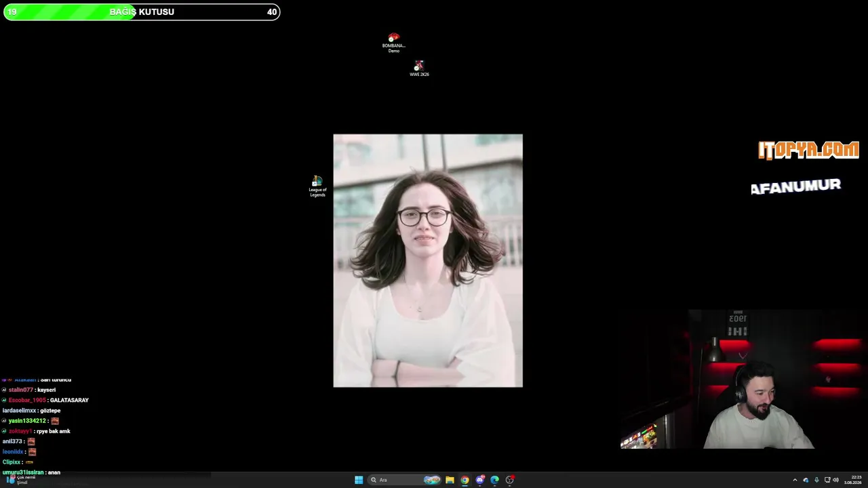Screen dimensions: 868x488
Task: Launch Google Chrome from the taskbar
Action: coord(465,480)
